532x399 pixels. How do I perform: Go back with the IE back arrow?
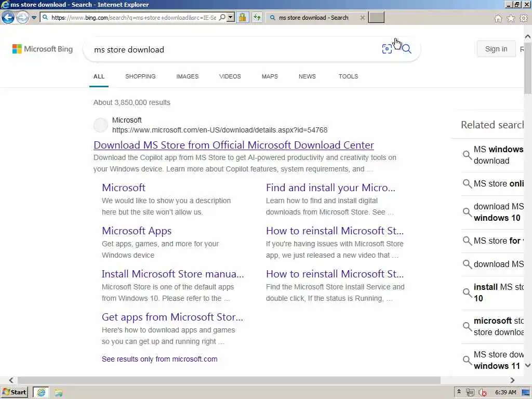[x=8, y=17]
